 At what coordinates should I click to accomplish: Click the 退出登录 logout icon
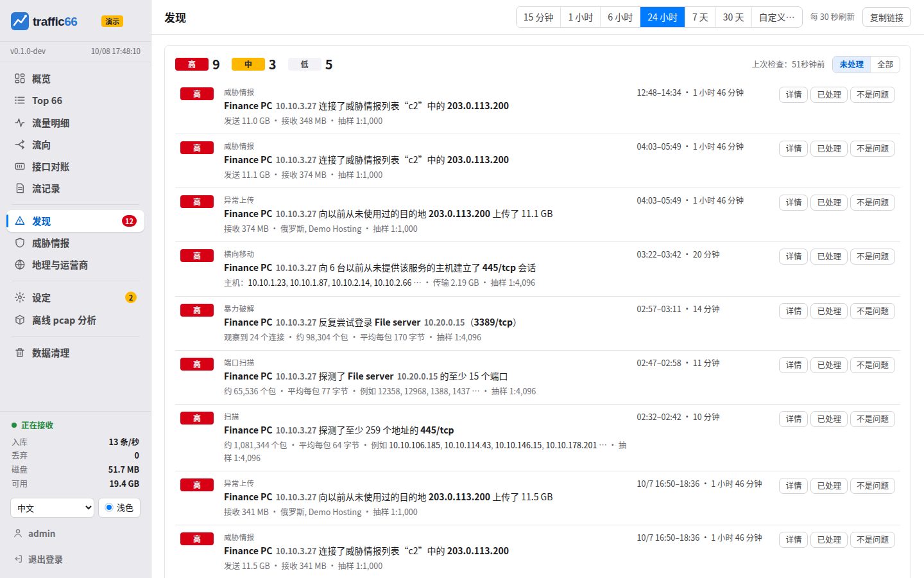18,559
